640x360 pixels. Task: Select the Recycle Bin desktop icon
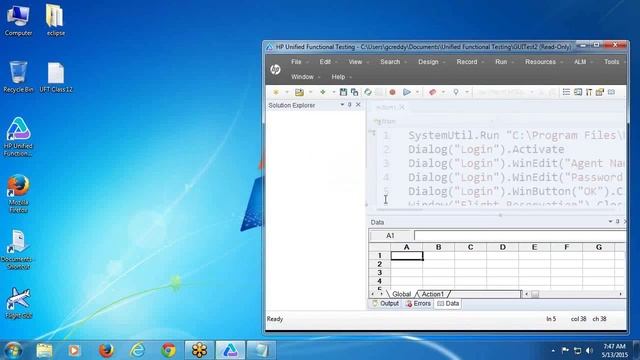point(18,77)
